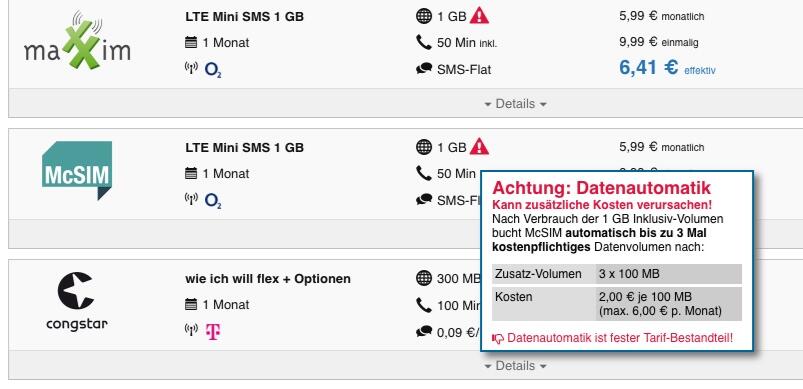Expand Details for maXXim tariff

[515, 104]
